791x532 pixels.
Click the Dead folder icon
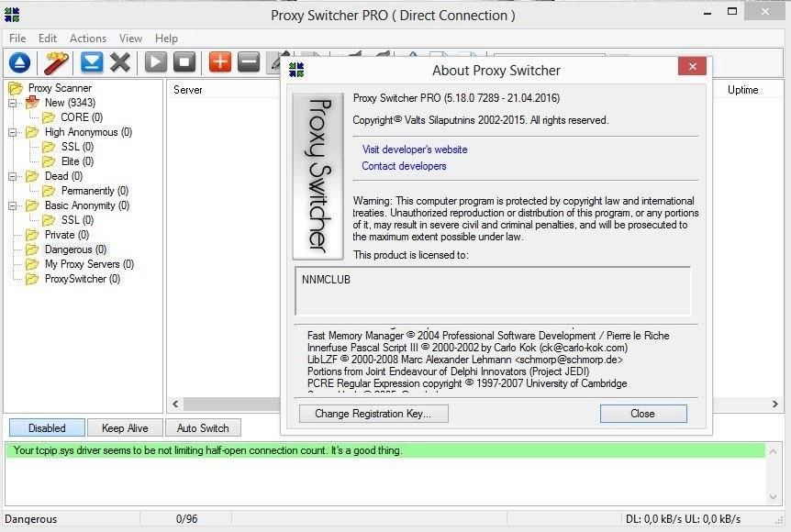32,176
